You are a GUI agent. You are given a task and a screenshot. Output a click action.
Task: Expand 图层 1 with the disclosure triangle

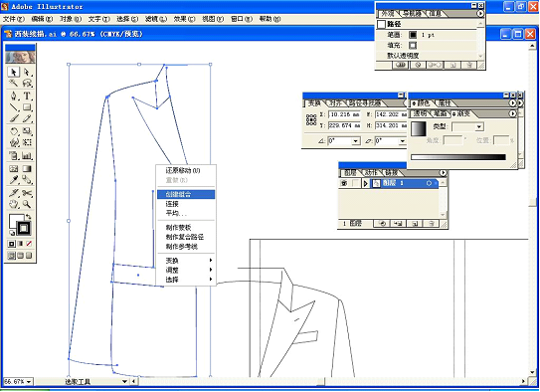tap(365, 184)
